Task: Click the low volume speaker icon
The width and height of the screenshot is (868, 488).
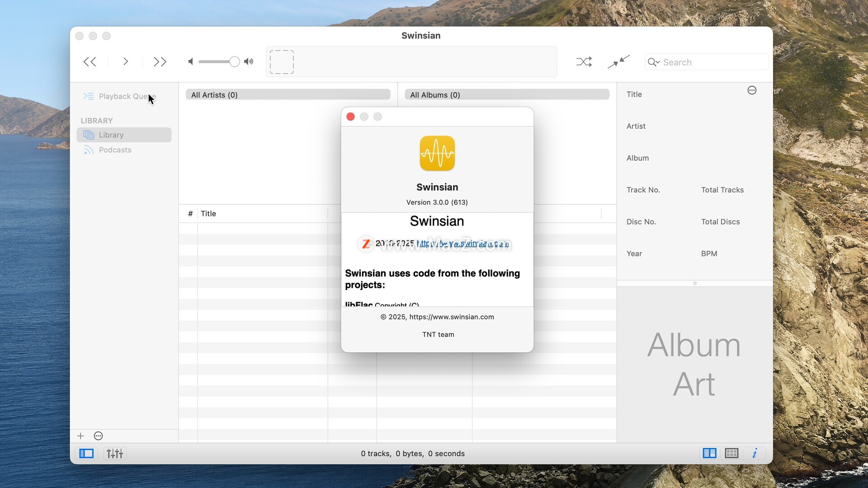Action: point(191,61)
